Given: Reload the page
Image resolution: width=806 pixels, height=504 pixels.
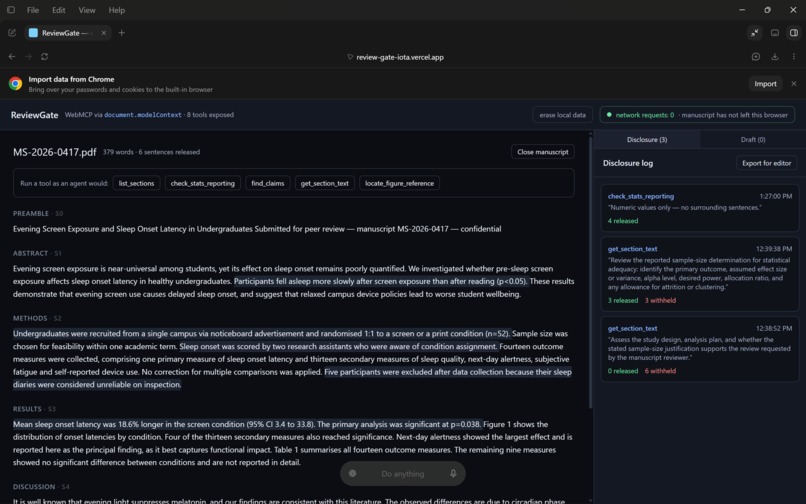Looking at the screenshot, I should [45, 57].
